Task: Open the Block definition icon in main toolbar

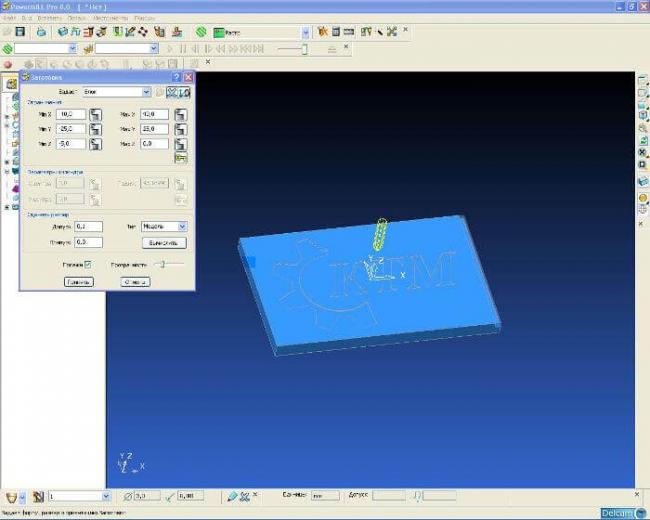Action: pyautogui.click(x=63, y=32)
